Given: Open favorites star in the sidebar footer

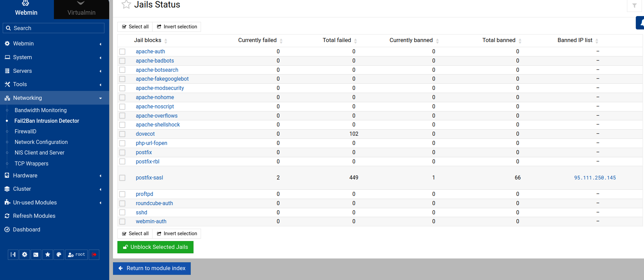Looking at the screenshot, I should click(x=47, y=255).
